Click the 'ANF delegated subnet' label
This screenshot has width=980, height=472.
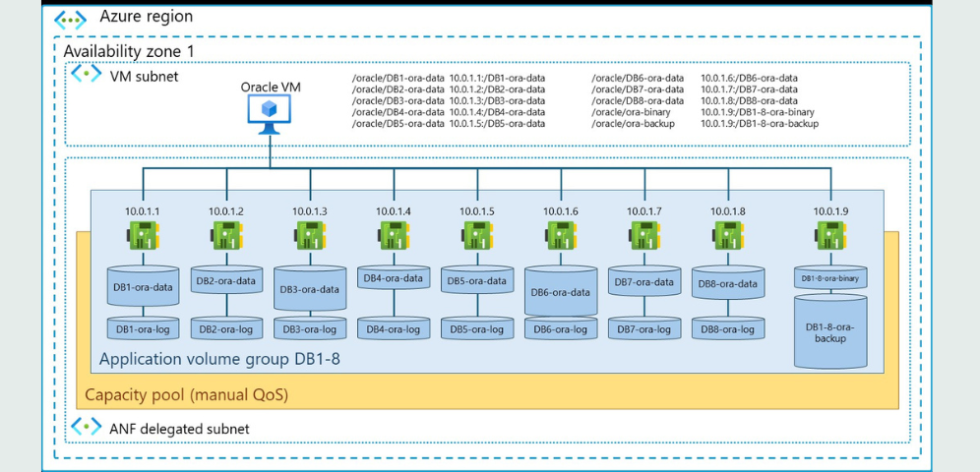179,429
